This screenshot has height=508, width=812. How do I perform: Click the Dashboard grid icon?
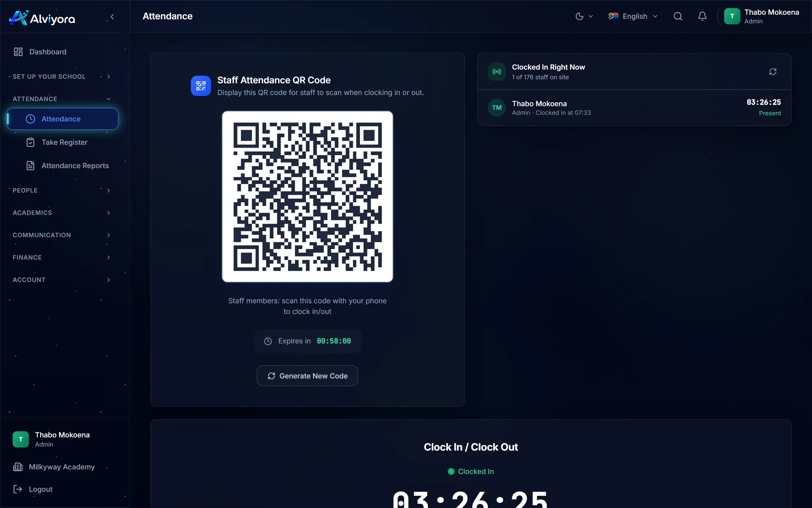click(x=18, y=52)
